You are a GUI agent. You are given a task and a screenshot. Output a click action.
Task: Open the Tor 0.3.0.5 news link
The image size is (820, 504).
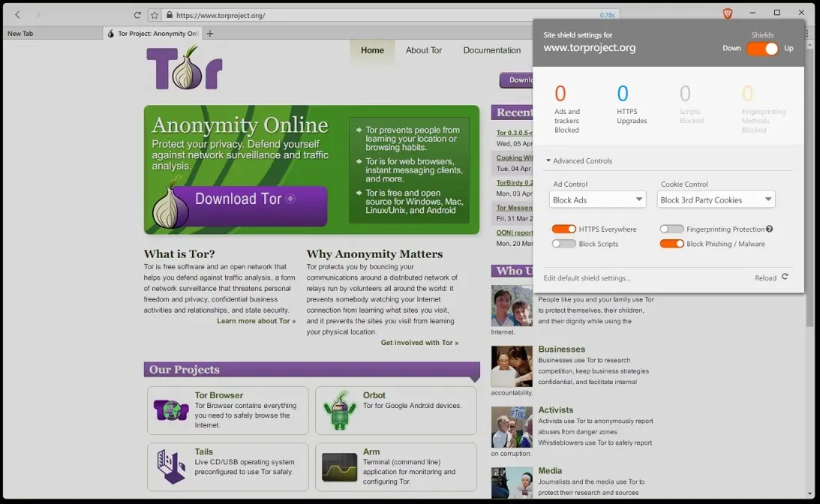(x=514, y=133)
